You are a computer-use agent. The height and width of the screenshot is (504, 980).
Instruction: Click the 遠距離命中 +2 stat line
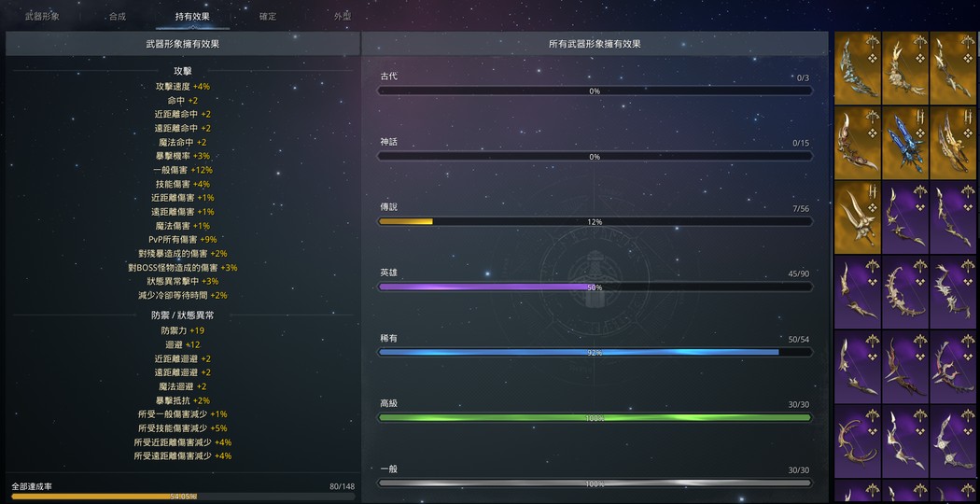point(183,128)
